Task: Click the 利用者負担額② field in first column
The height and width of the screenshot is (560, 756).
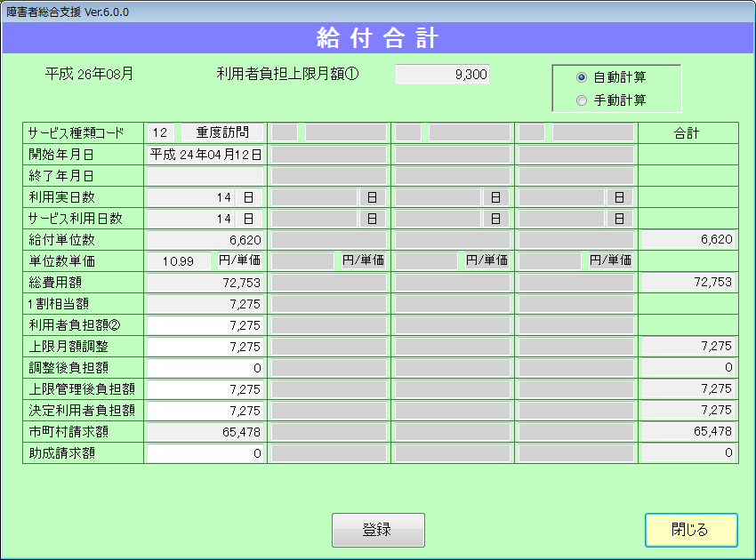Action: point(205,324)
